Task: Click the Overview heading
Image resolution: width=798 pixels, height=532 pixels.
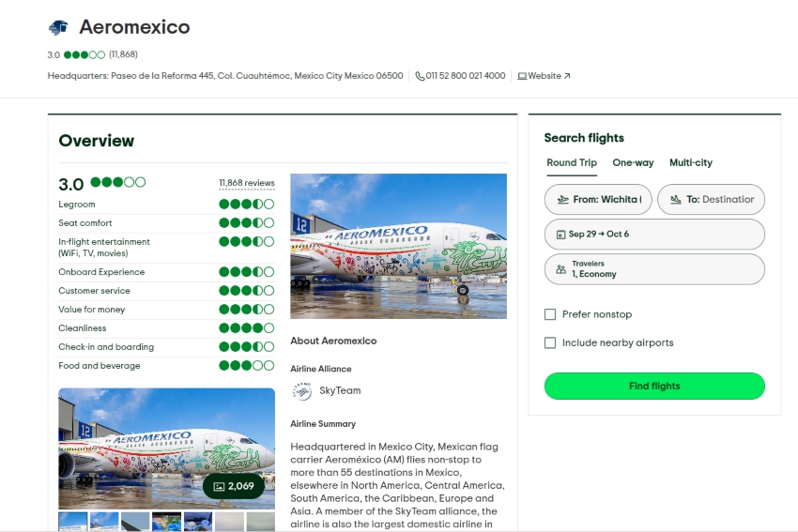Action: pyautogui.click(x=96, y=141)
